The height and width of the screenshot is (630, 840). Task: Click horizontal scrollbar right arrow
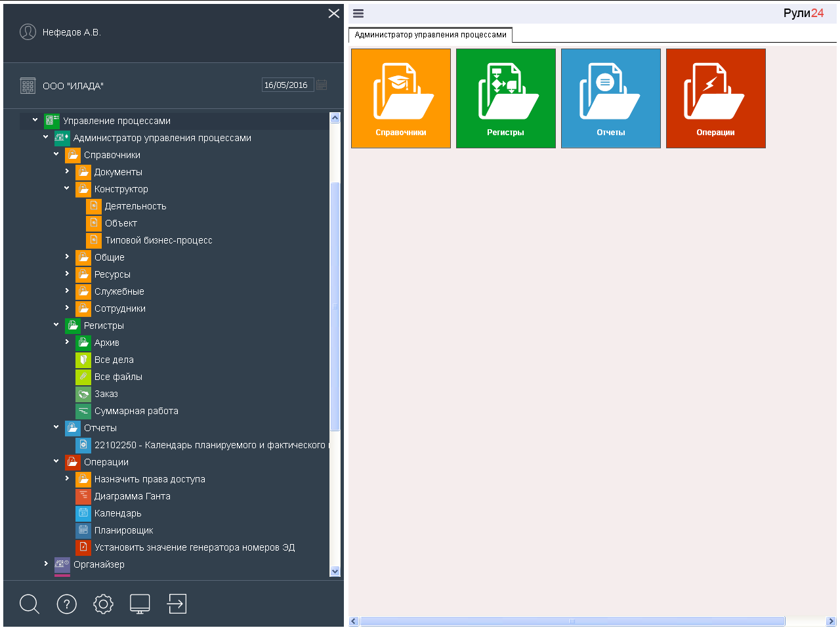(831, 621)
